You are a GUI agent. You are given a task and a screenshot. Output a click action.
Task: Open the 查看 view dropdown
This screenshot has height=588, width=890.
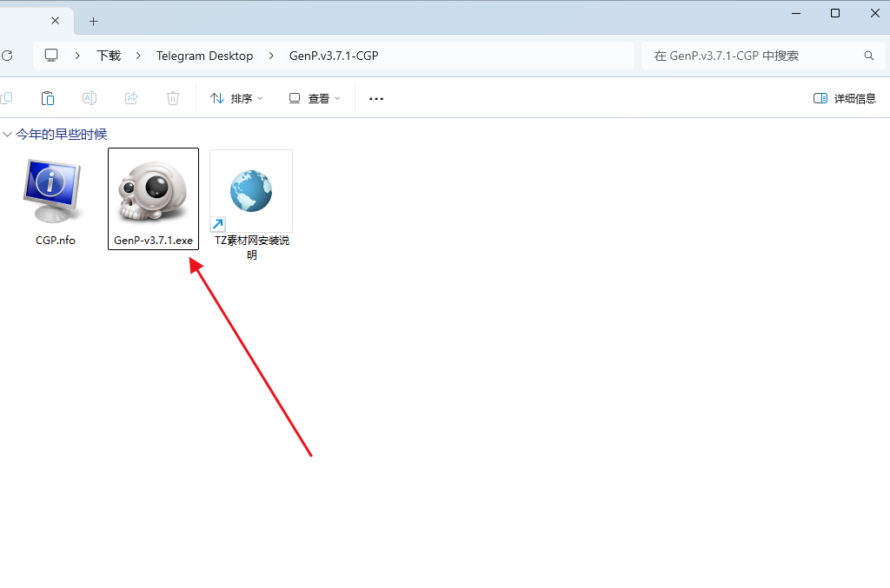pyautogui.click(x=315, y=99)
